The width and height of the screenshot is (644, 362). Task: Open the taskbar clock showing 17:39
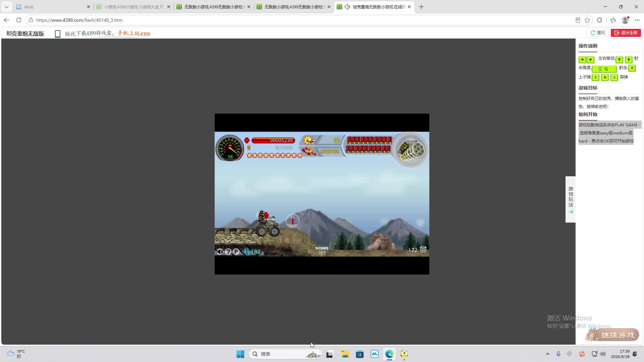(620, 354)
